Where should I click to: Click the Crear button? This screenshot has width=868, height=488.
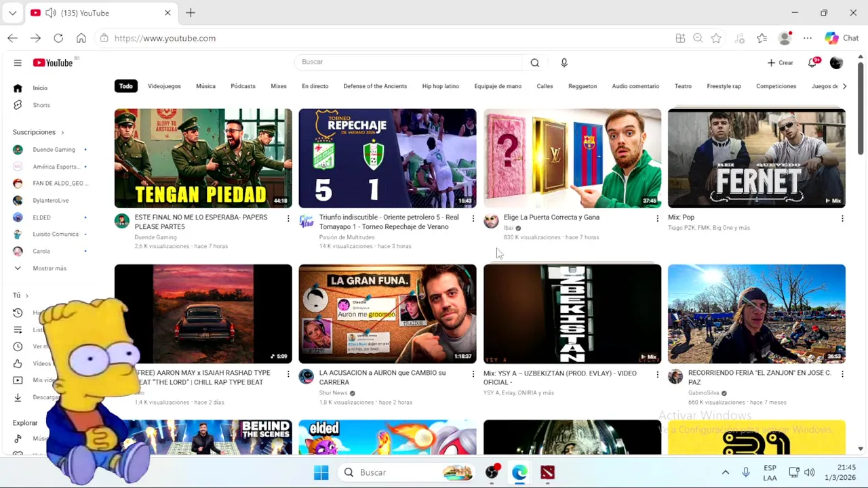click(x=780, y=62)
